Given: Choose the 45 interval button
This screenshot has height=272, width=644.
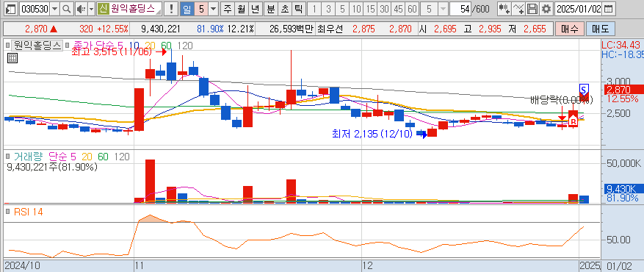Looking at the screenshot, I should [399, 9].
